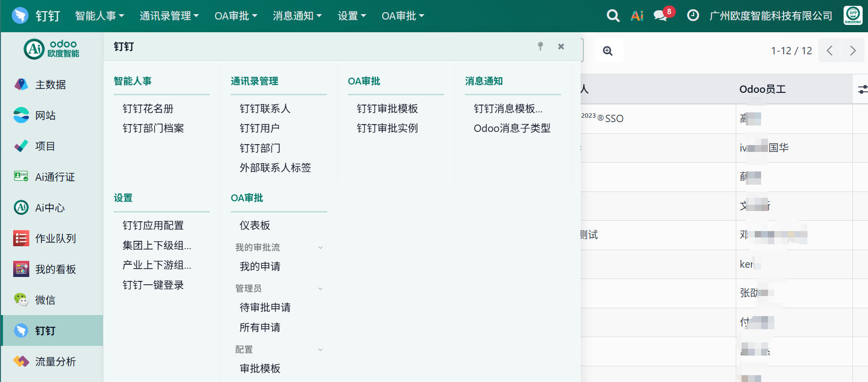Screen dimensions: 868x382
Task: Open 我的申请 menu item
Action: [260, 266]
